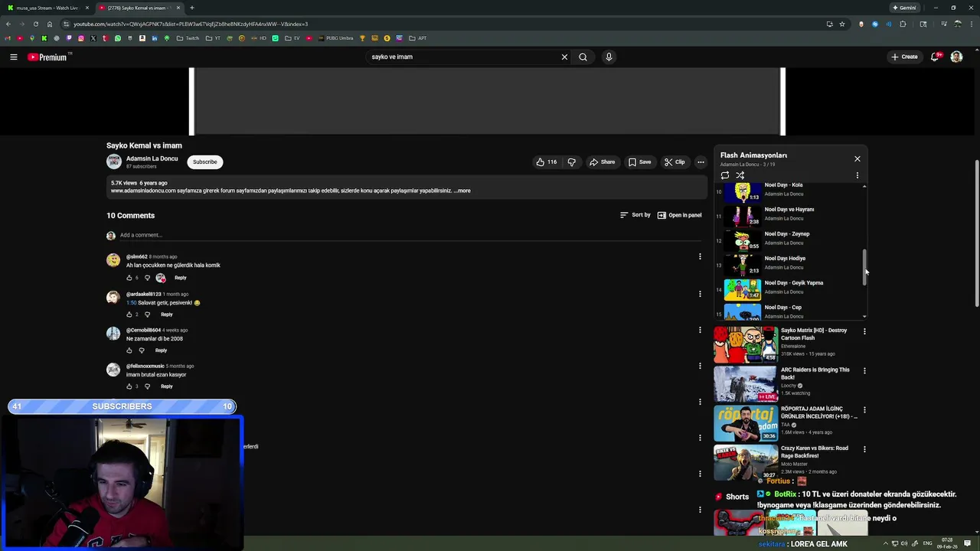Open options for @slm662's comment

(700, 256)
